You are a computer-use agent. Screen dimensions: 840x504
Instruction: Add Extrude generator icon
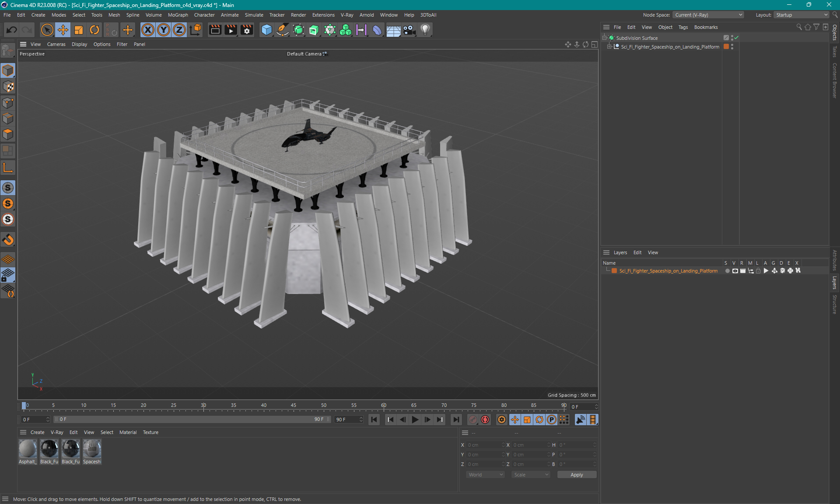click(314, 30)
